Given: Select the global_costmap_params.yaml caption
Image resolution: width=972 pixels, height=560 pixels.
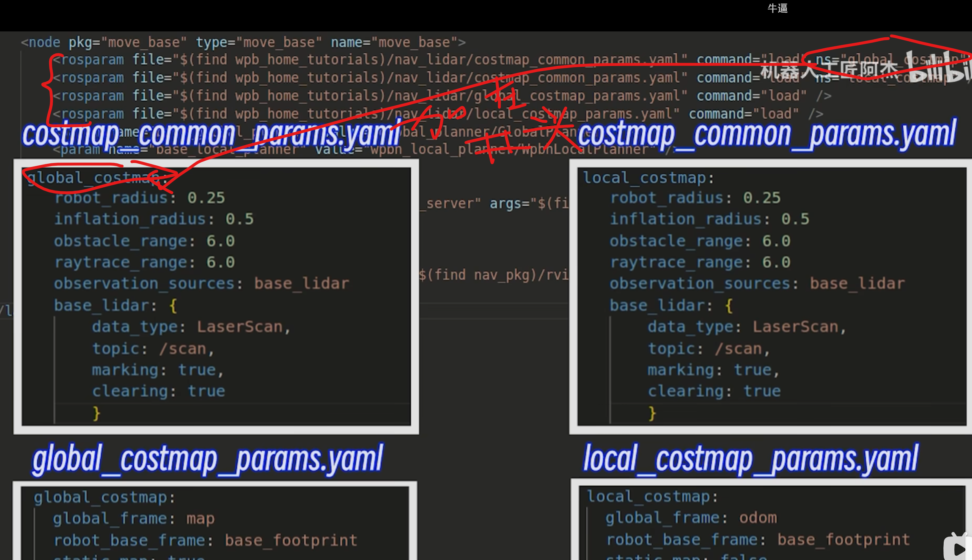Looking at the screenshot, I should click(x=207, y=459).
